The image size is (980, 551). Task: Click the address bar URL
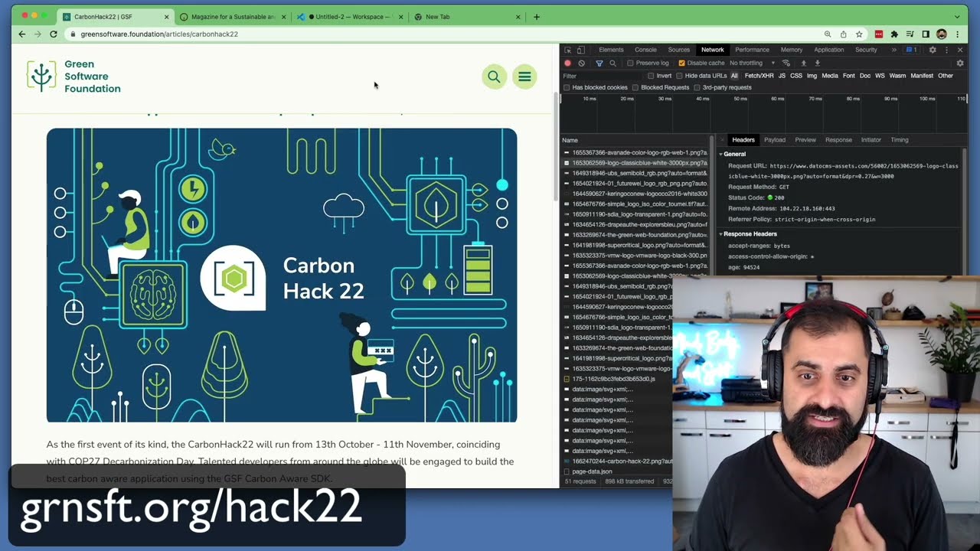[159, 34]
